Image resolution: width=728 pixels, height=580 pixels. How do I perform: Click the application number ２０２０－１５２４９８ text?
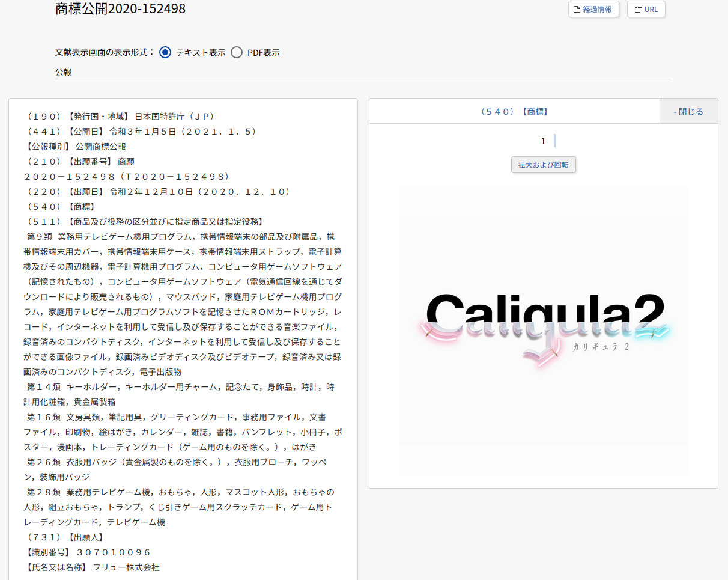[x=127, y=177]
